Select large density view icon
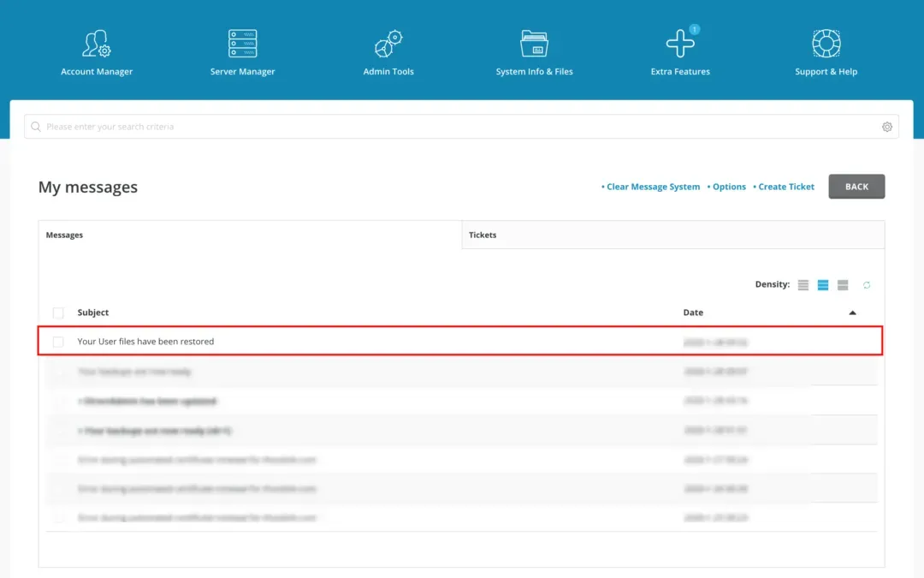This screenshot has width=924, height=578. (843, 285)
